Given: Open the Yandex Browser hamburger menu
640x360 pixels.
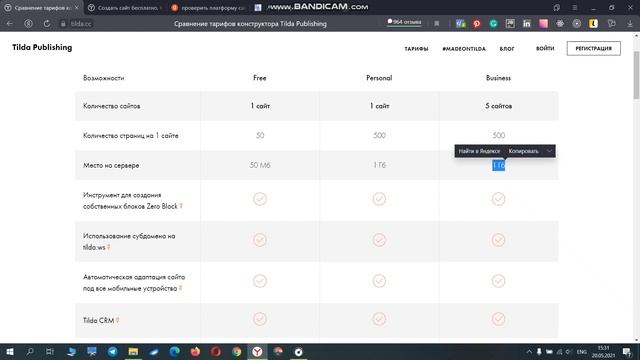Looking at the screenshot, I should [x=575, y=8].
